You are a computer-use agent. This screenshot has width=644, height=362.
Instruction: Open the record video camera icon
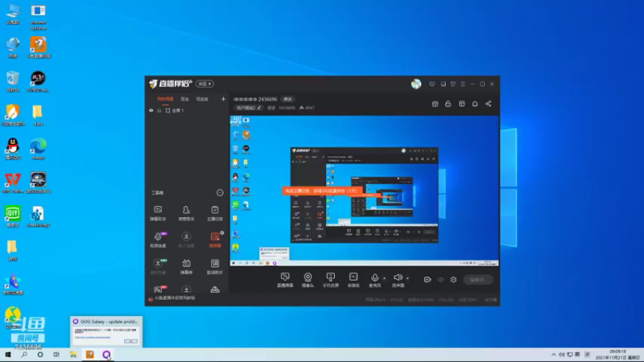[427, 279]
